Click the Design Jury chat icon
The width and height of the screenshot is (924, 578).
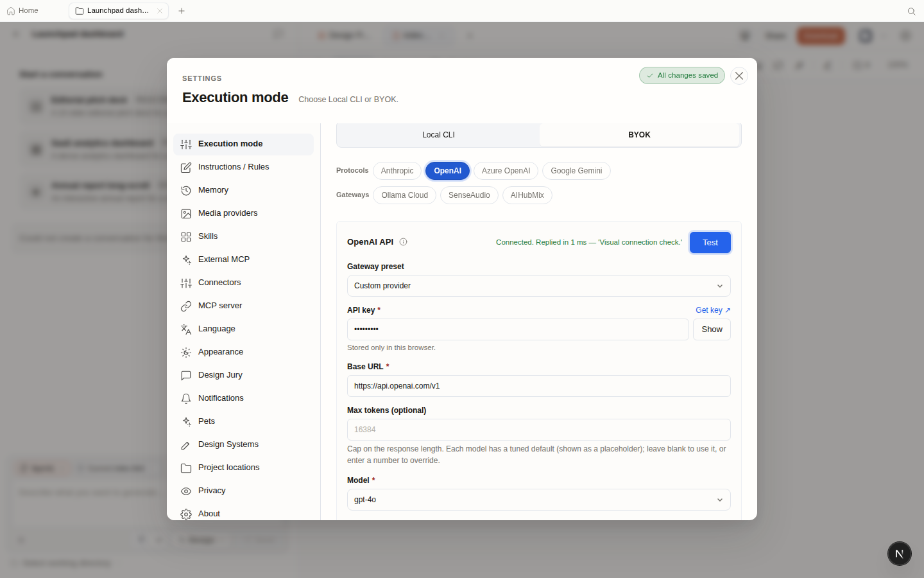[186, 376]
